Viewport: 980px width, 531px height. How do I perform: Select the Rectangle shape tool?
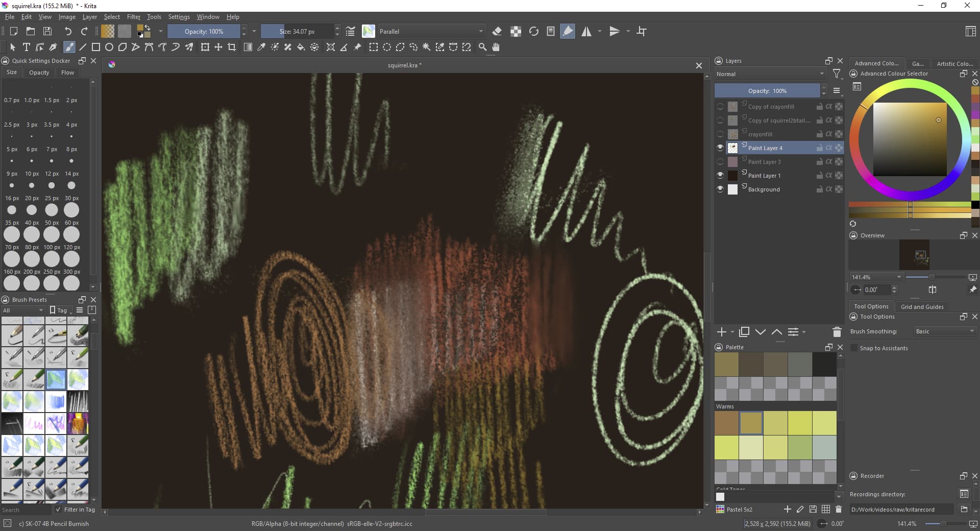coord(95,47)
